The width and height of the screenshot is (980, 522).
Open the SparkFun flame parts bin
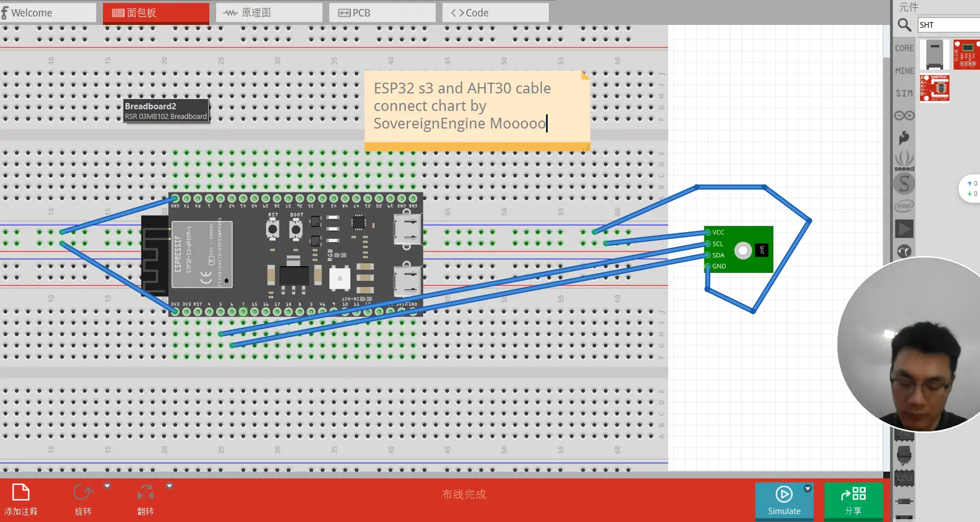tap(904, 138)
